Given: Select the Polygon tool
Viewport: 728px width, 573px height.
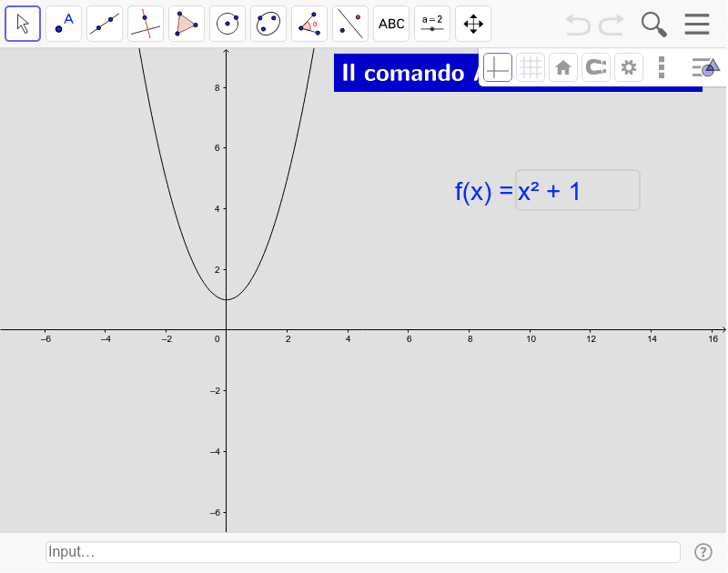Looking at the screenshot, I should [187, 24].
